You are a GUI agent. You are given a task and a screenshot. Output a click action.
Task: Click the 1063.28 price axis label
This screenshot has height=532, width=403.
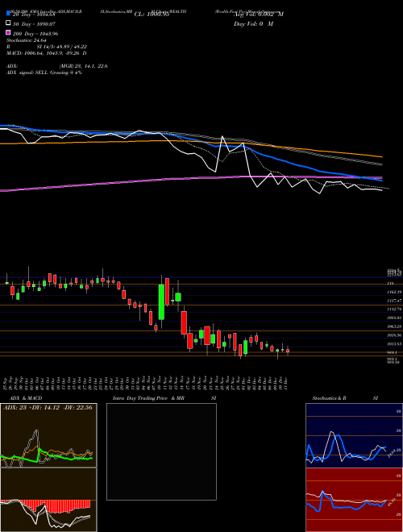pyautogui.click(x=394, y=326)
